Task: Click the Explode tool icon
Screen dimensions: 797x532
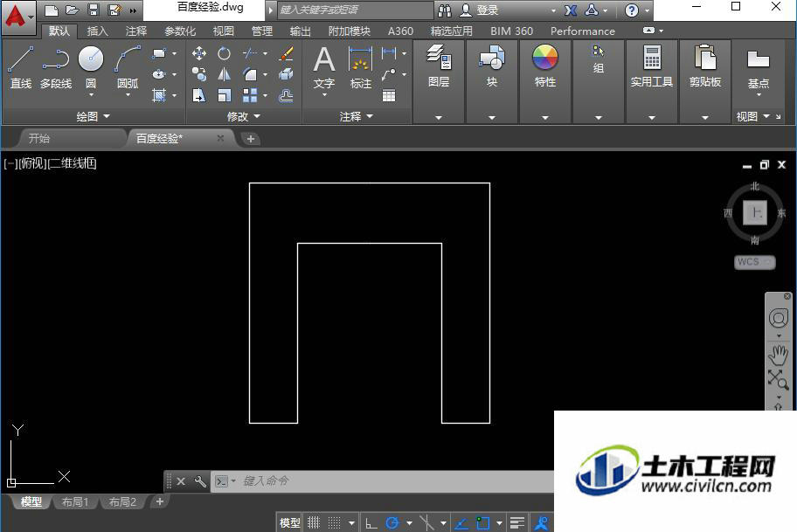Action: (286, 74)
